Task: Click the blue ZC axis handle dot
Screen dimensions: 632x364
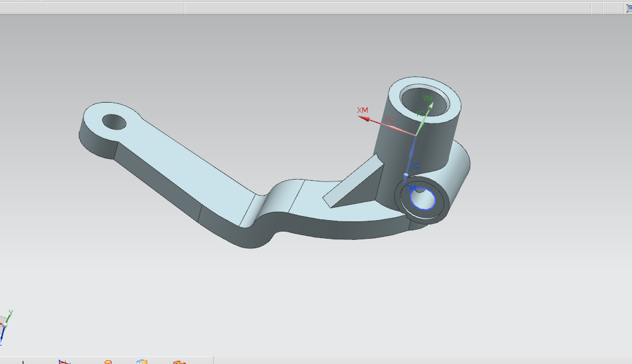Action: [406, 175]
